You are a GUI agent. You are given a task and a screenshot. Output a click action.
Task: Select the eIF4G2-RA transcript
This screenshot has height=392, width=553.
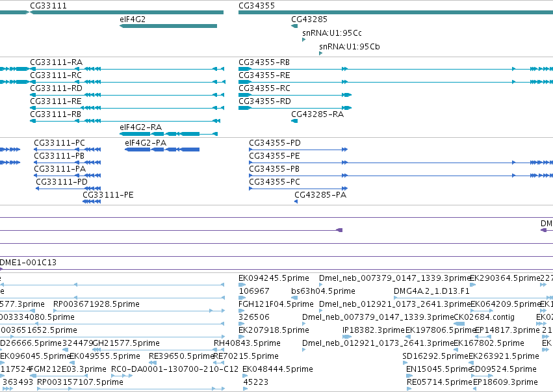tap(168, 134)
